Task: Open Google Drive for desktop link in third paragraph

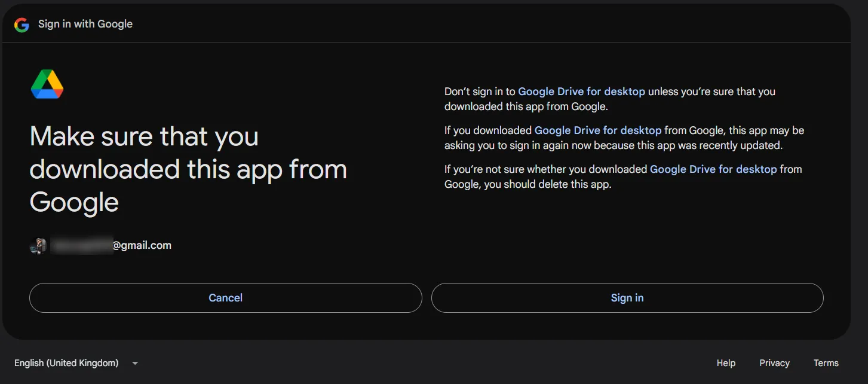Action: (713, 169)
